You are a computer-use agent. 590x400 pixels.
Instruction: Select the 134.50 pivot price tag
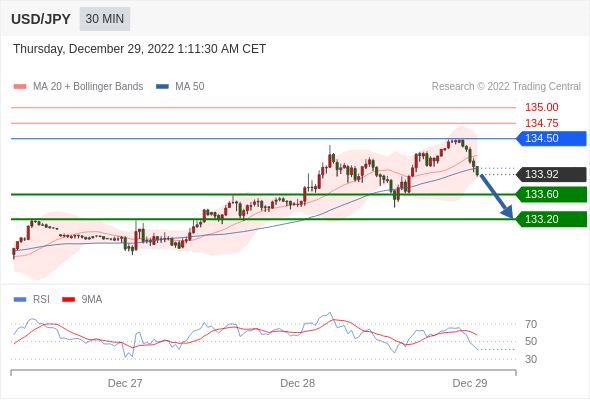551,138
